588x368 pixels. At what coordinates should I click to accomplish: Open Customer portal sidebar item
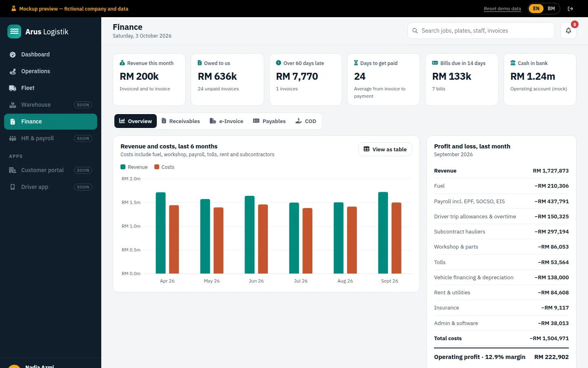pos(51,170)
